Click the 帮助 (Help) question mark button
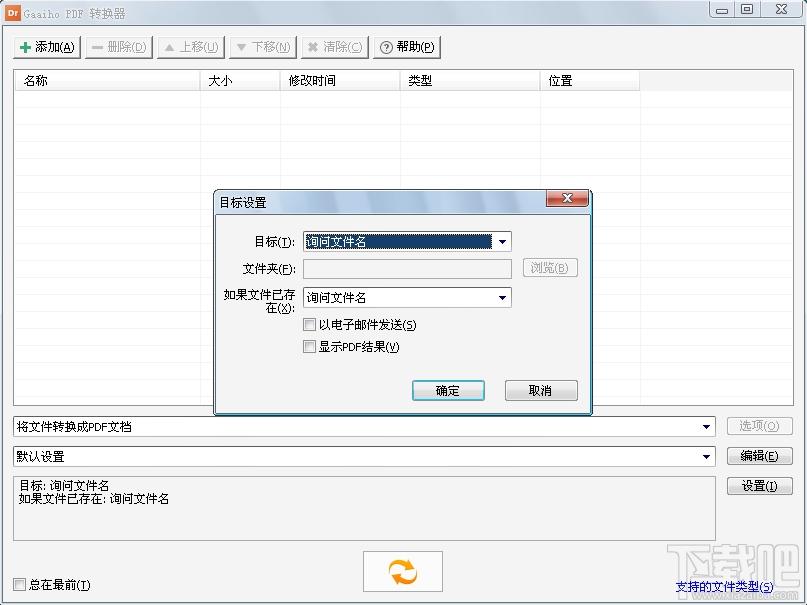 coord(407,47)
